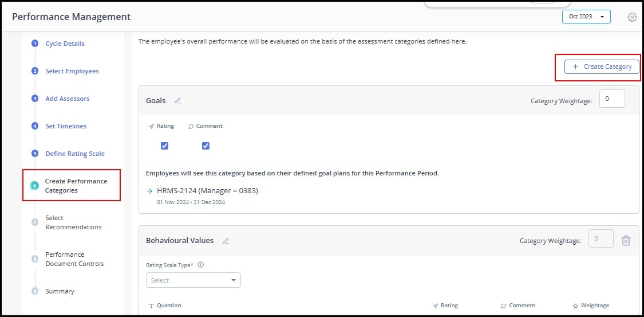Go to Select Employees step
Screen dimensions: 644x317
(72, 71)
